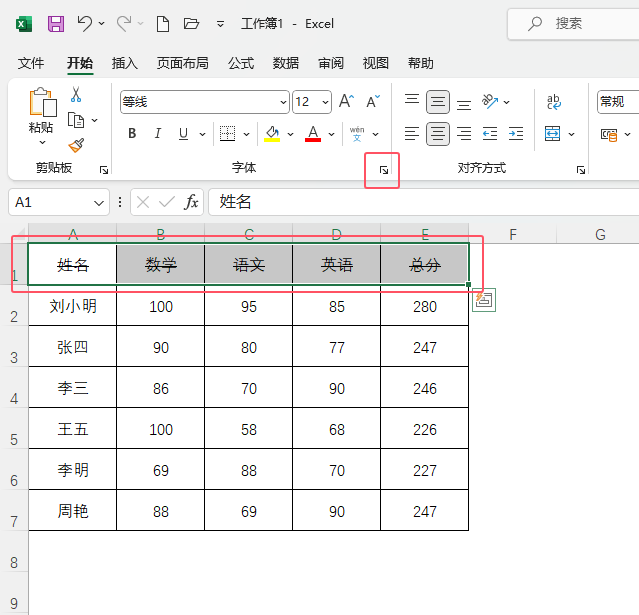
Task: Toggle Bold formatting
Action: tap(132, 134)
